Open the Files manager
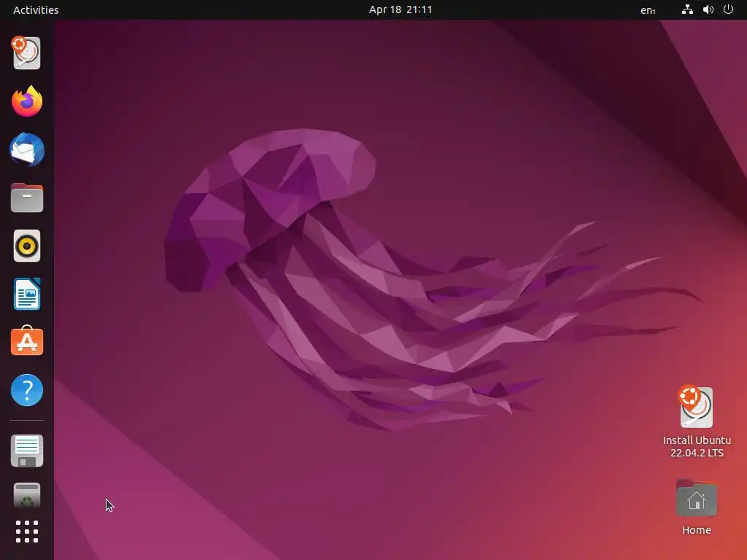747x560 pixels. tap(27, 198)
